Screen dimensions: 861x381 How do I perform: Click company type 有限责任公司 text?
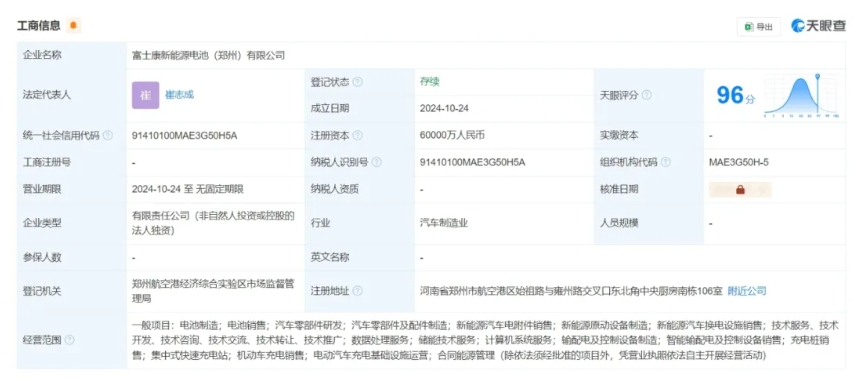pos(213,223)
